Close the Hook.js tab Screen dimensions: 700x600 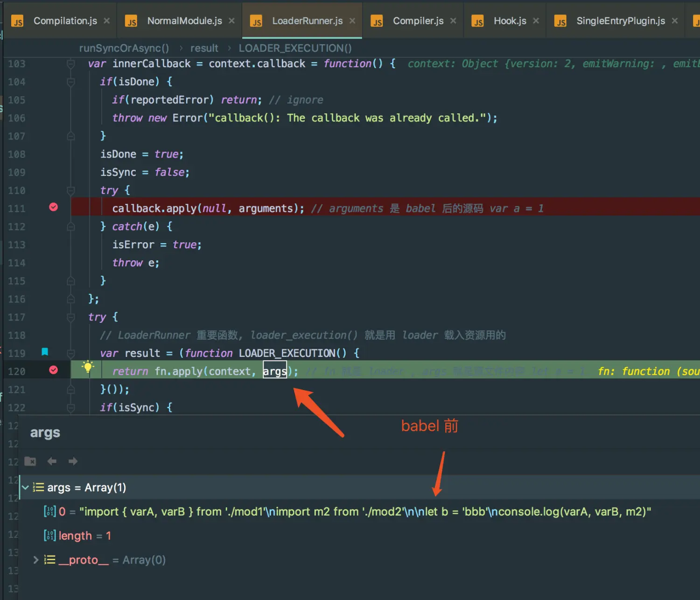536,21
